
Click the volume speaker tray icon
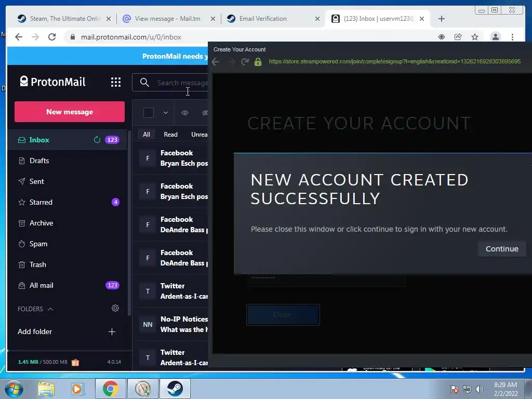480,389
